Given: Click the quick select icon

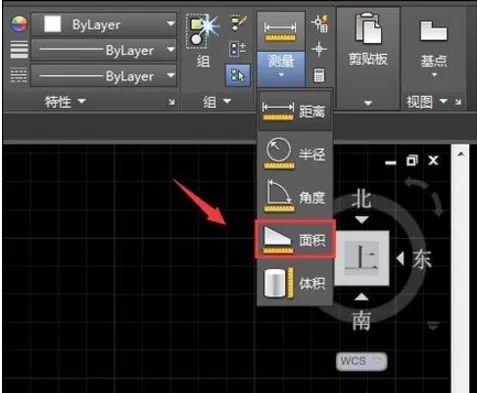Looking at the screenshot, I should 319,24.
